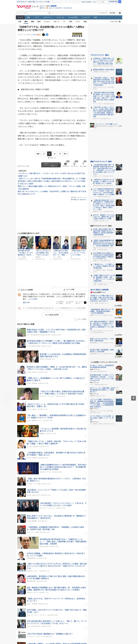Go to article page 2
The image size is (138, 644).
[44, 154]
